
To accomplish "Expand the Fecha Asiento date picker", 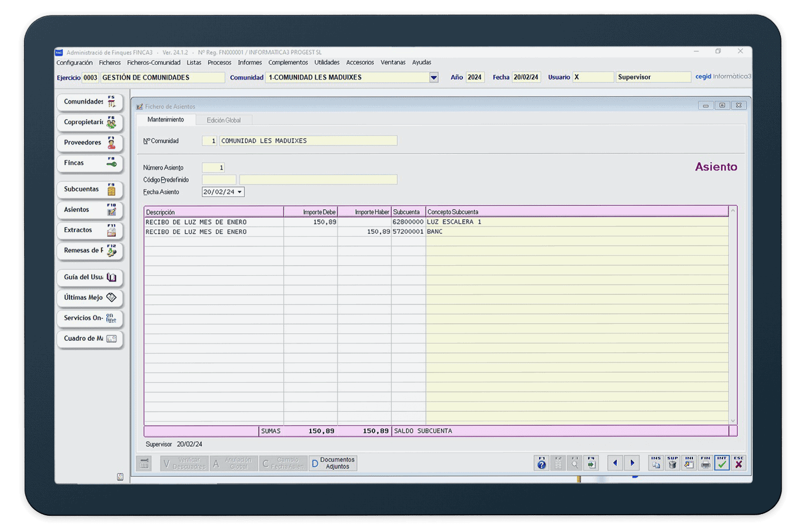I will tap(240, 192).
